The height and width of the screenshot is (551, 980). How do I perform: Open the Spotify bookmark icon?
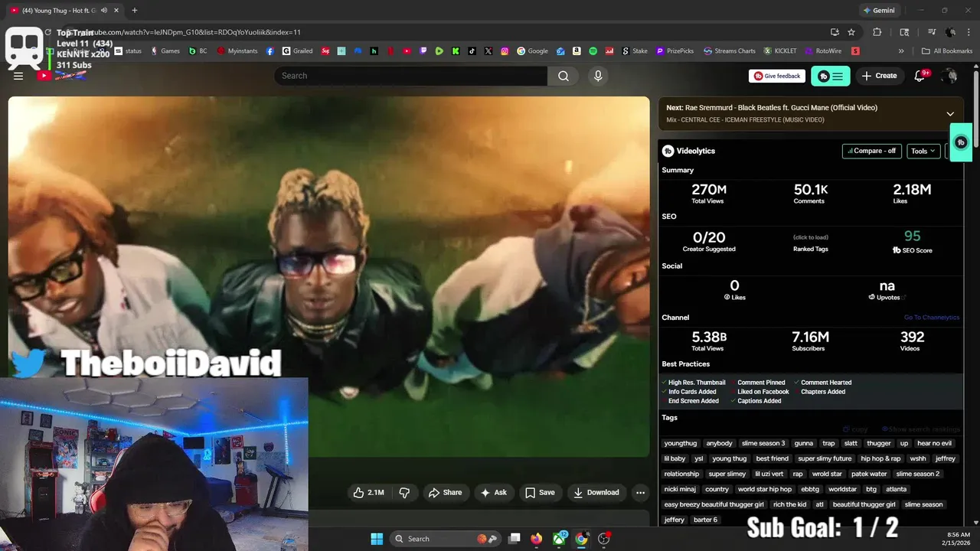click(x=593, y=51)
